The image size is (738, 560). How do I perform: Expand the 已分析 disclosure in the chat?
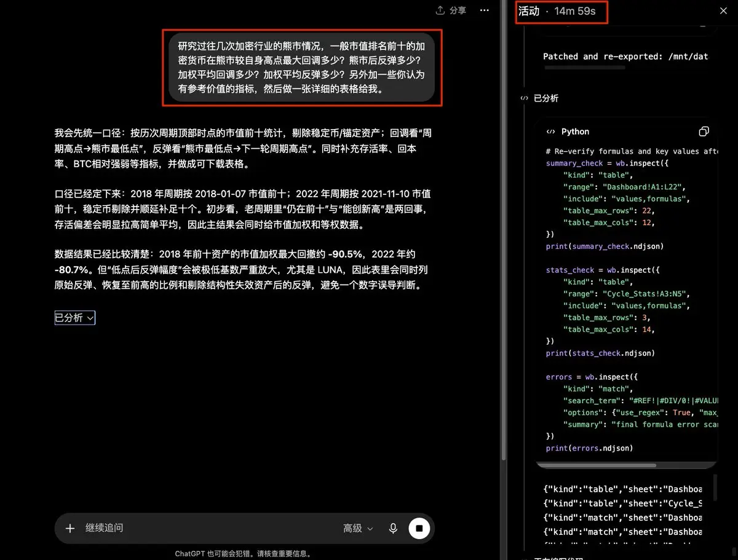tap(74, 318)
